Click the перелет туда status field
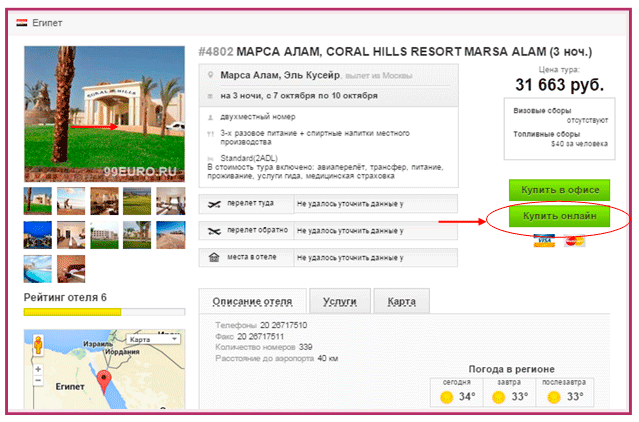This screenshot has width=639, height=422. [375, 204]
